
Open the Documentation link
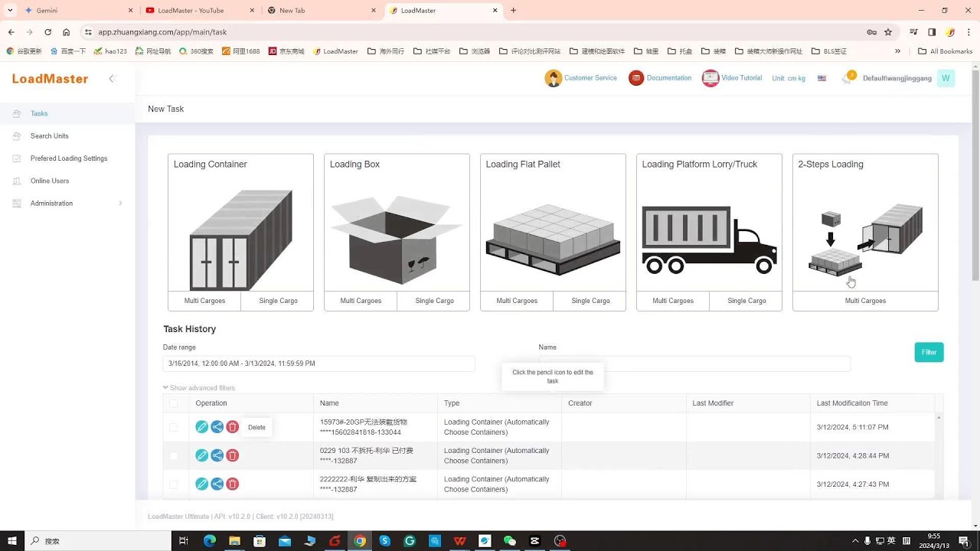pyautogui.click(x=669, y=78)
